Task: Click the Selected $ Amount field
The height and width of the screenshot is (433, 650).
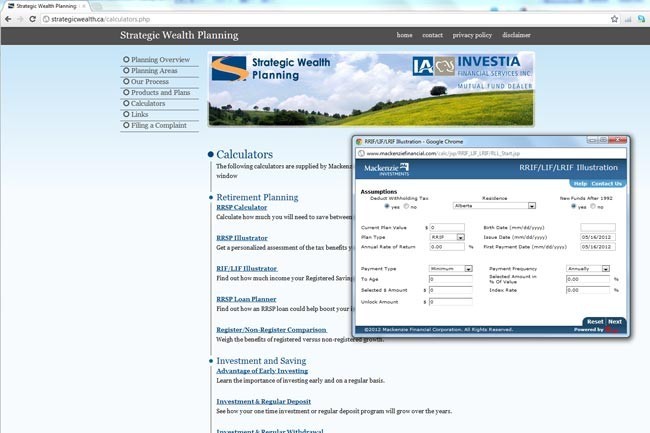Action: [451, 290]
